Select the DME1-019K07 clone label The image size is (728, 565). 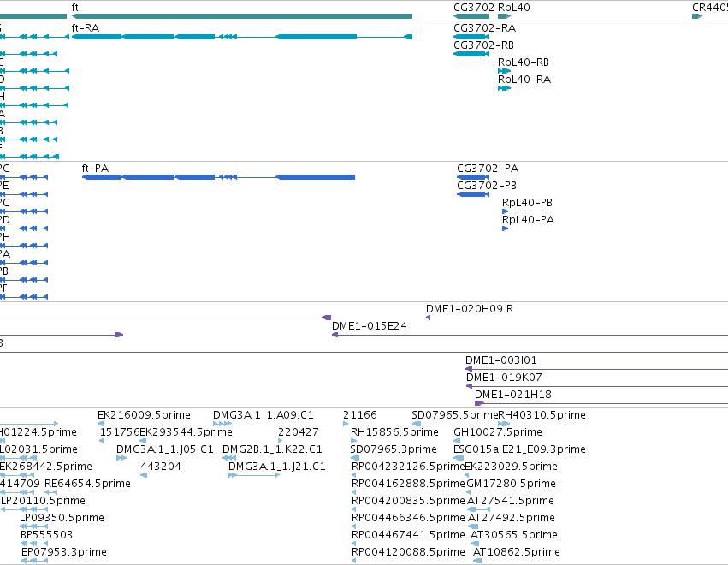point(504,378)
